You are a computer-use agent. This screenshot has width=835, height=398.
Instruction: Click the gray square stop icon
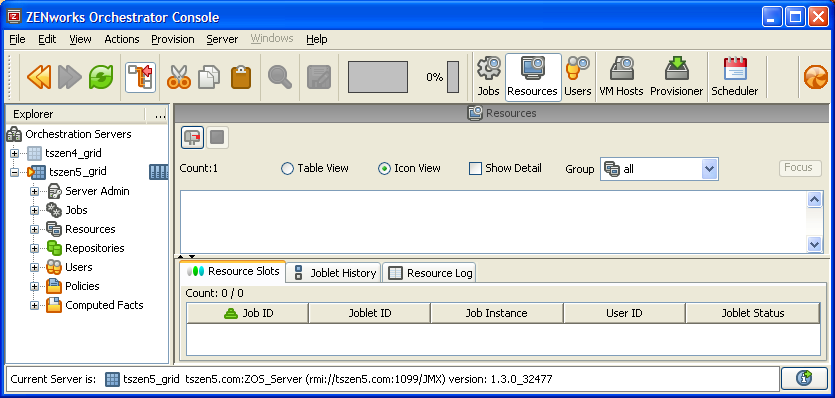pyautogui.click(x=217, y=137)
